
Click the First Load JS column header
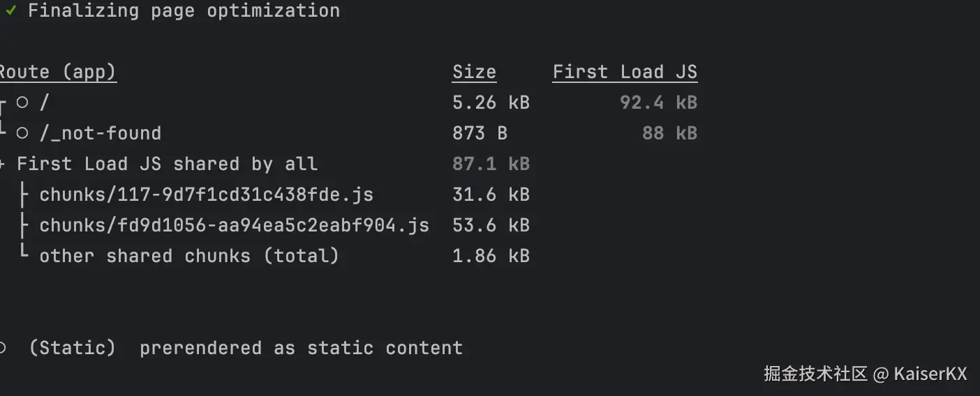click(625, 72)
